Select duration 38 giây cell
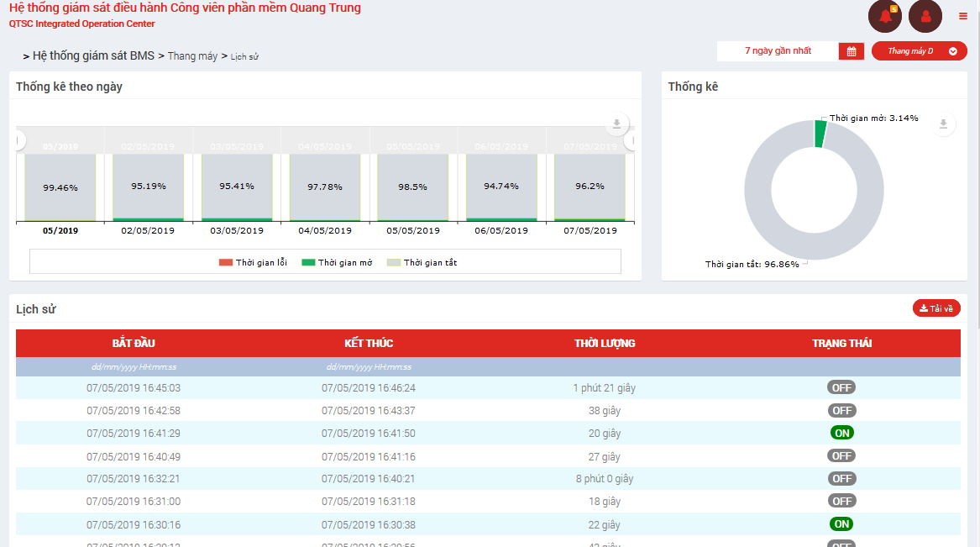The height and width of the screenshot is (547, 980). pos(605,411)
